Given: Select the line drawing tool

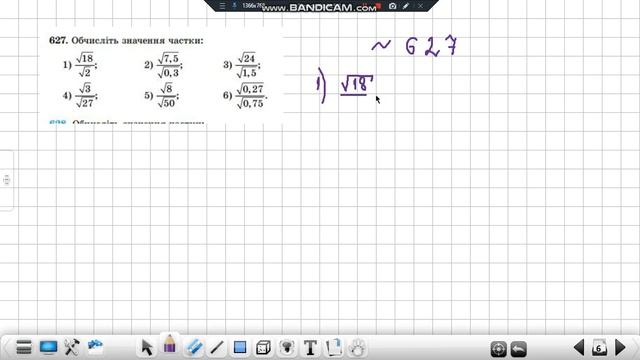Looking at the screenshot, I should (217, 348).
